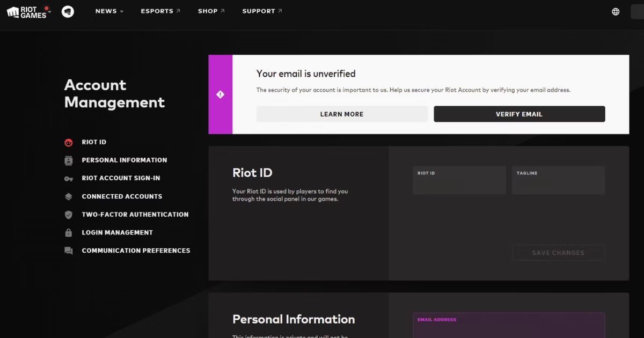The height and width of the screenshot is (338, 644).
Task: Click the Two-Factor Authentication shield icon
Action: click(x=68, y=215)
